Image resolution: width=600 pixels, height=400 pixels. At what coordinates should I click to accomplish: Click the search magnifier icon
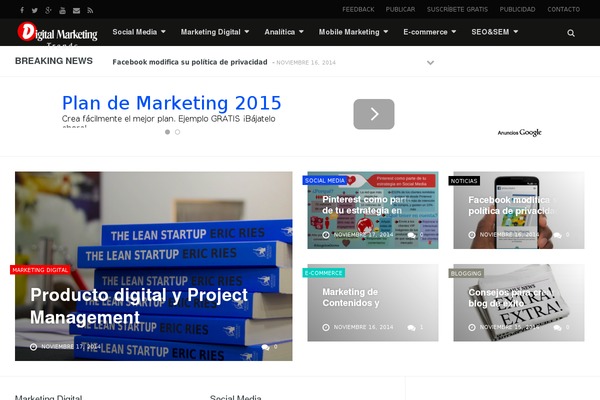coord(571,33)
